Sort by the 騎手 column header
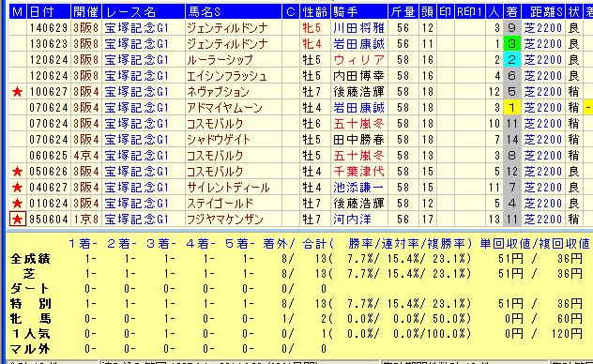The width and height of the screenshot is (593, 364). point(359,11)
